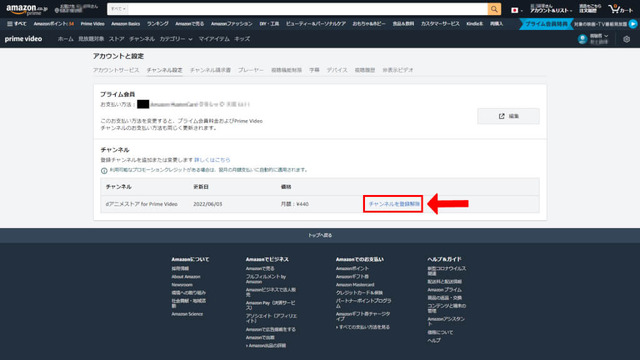Select the チャンネル設定 tab
This screenshot has height=360, width=640.
(x=164, y=70)
